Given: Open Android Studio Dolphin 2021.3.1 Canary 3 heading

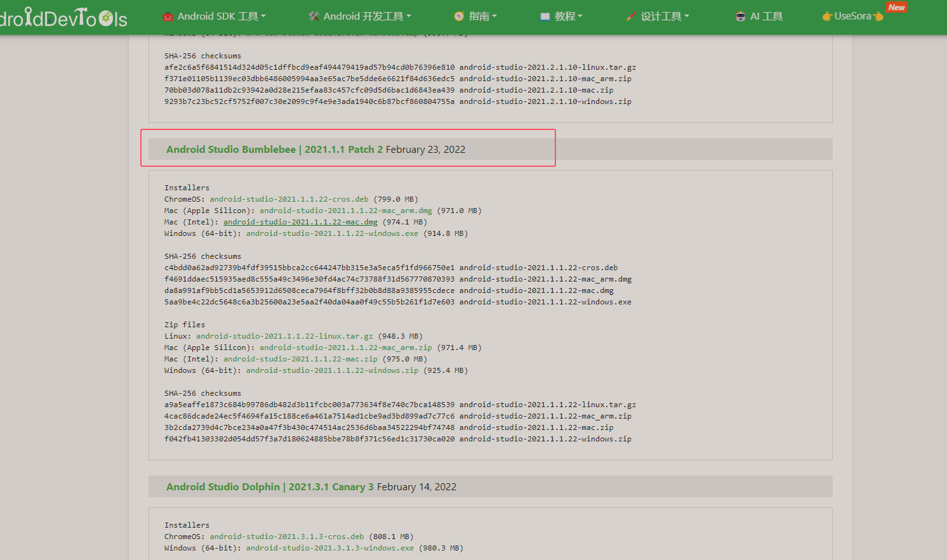Looking at the screenshot, I should [x=270, y=487].
